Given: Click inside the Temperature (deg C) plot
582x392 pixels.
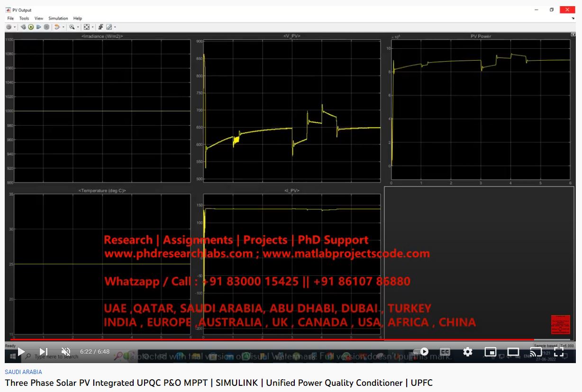Looking at the screenshot, I should (102, 264).
